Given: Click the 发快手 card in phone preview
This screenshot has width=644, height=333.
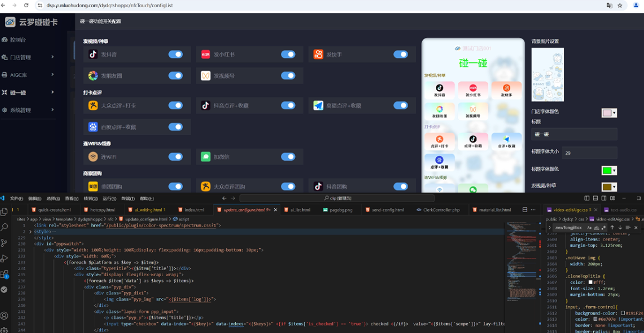Looking at the screenshot, I should (x=506, y=90).
